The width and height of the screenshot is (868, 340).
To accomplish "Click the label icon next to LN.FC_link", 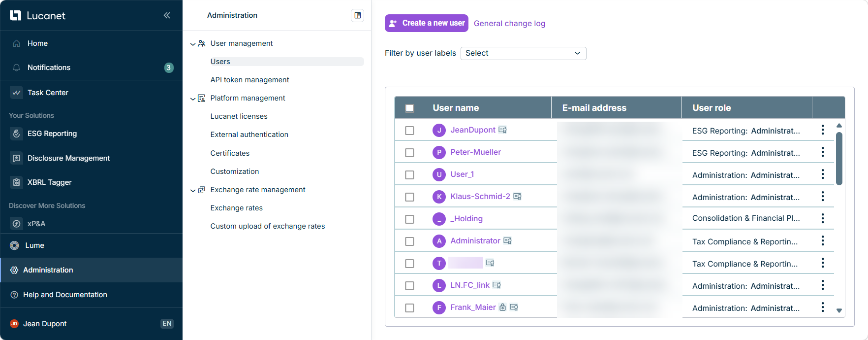I will point(496,285).
